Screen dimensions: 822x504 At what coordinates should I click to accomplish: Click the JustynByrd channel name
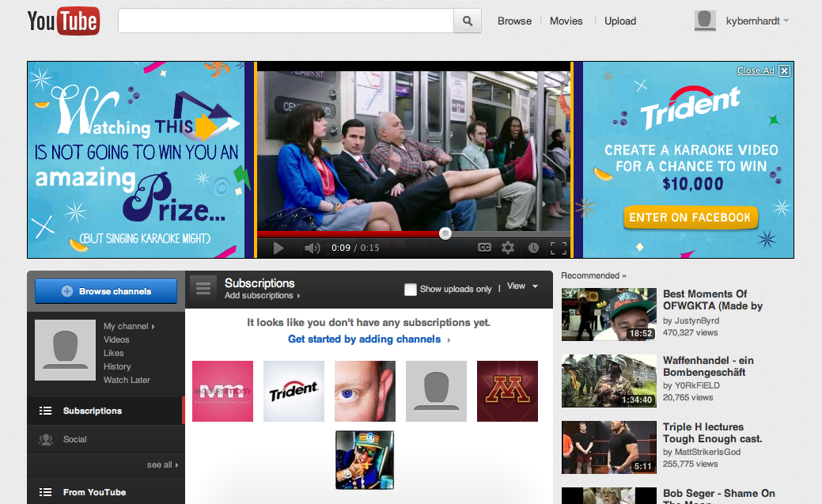click(696, 320)
